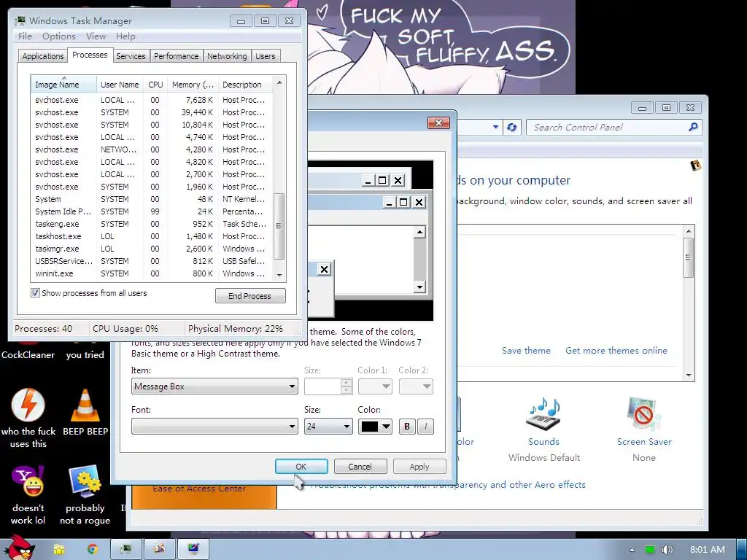The height and width of the screenshot is (560, 747).
Task: Open the Help menu in Task Manager
Action: [x=125, y=36]
